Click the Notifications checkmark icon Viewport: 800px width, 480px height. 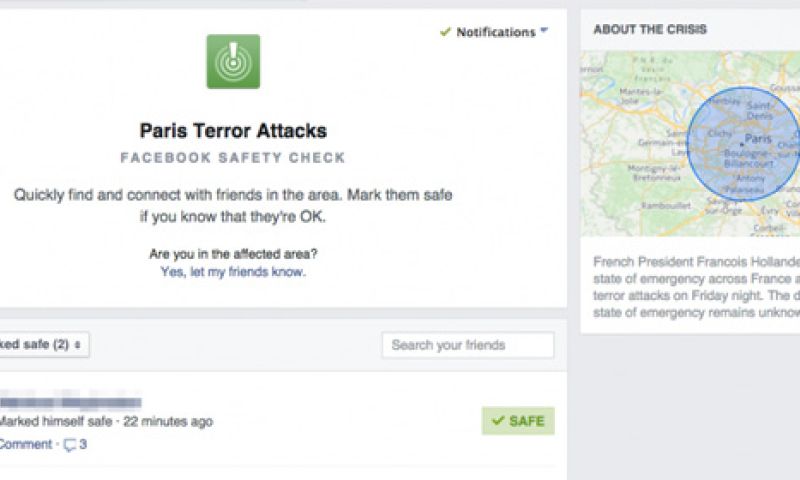pyautogui.click(x=445, y=32)
